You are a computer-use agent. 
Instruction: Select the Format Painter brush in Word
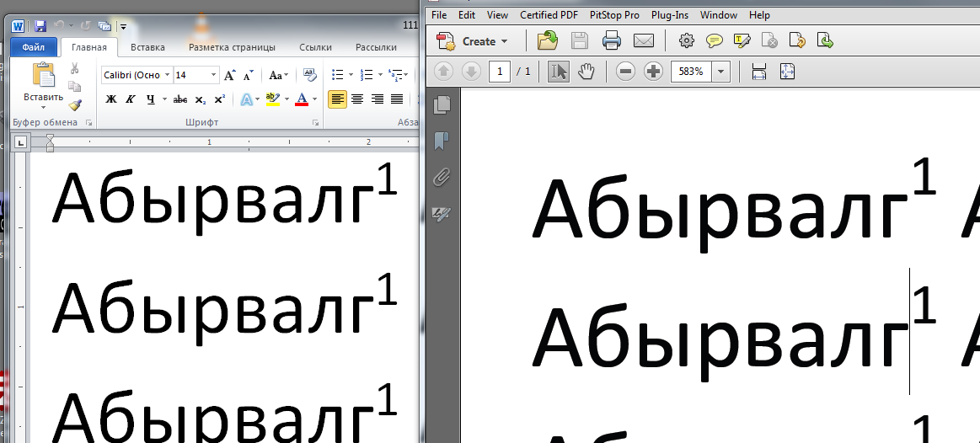(75, 105)
